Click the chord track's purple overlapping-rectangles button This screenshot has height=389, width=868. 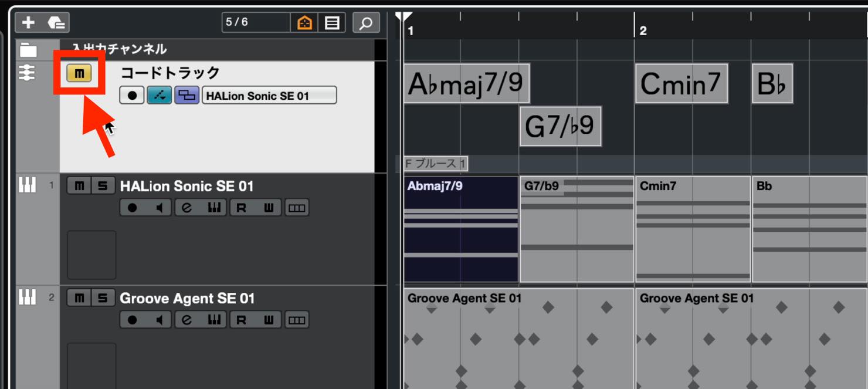click(187, 95)
